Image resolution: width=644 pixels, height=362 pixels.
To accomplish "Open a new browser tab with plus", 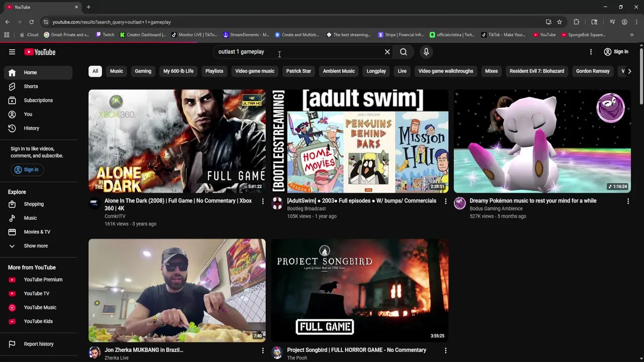I will coord(89,7).
